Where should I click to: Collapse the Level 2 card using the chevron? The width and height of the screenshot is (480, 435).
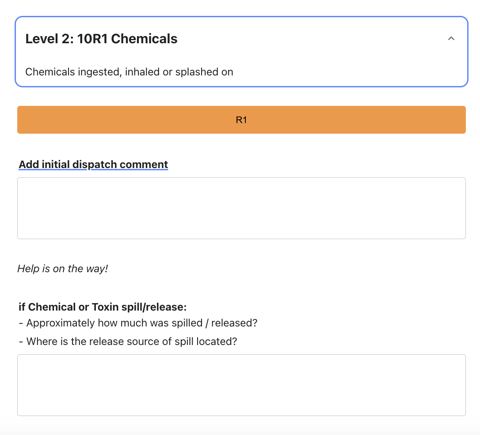pos(451,39)
